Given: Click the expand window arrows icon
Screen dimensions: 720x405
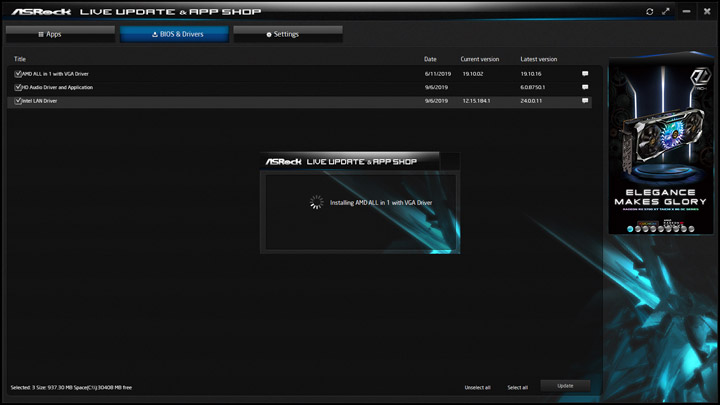Looking at the screenshot, I should pos(666,11).
